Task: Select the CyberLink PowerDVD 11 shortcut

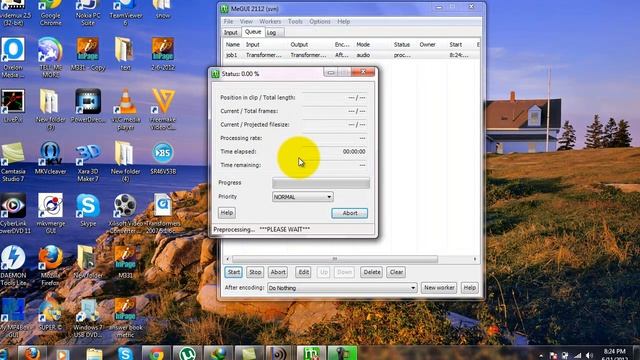Action: click(x=13, y=213)
